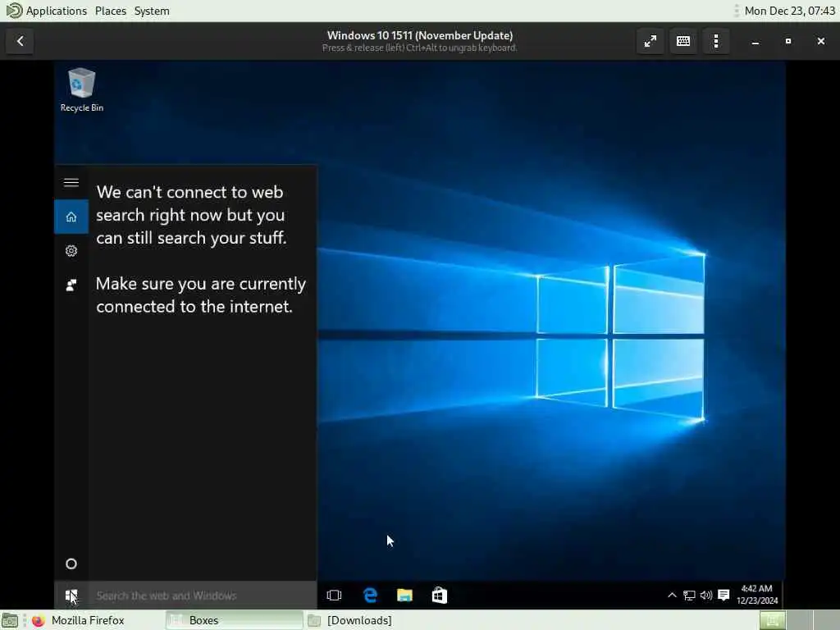Open Action Center notifications icon
This screenshot has height=630, width=840.
click(x=724, y=596)
